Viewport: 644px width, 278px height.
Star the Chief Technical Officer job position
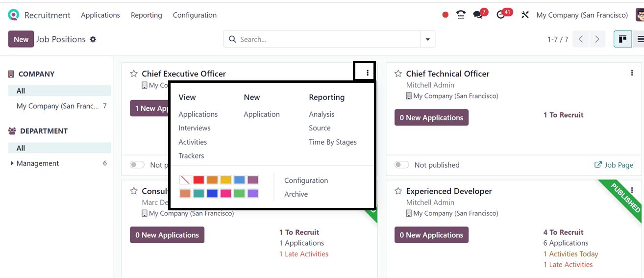click(398, 74)
